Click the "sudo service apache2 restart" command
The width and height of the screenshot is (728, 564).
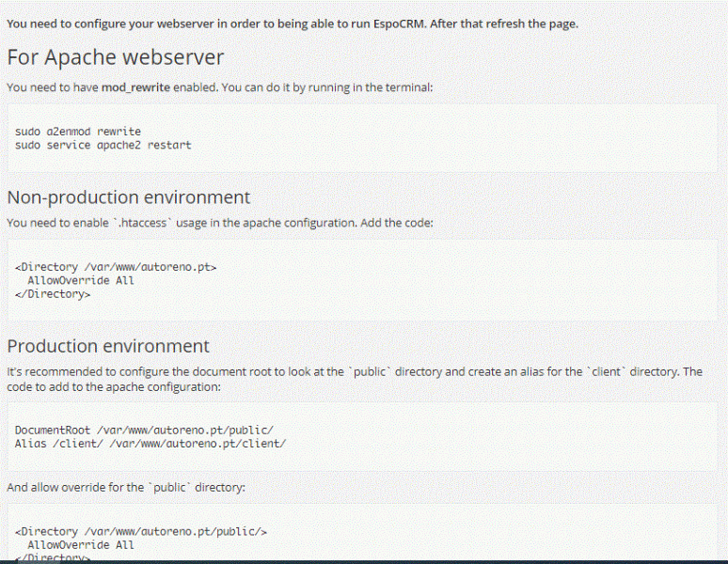103,145
